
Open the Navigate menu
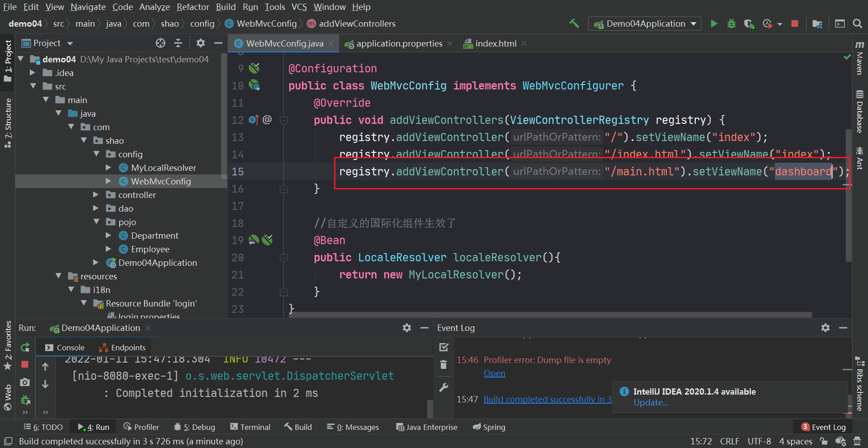(x=88, y=7)
